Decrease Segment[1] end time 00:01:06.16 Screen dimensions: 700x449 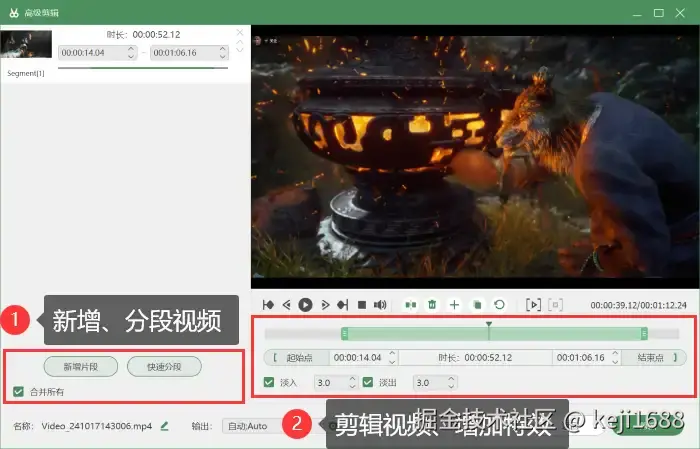(223, 56)
